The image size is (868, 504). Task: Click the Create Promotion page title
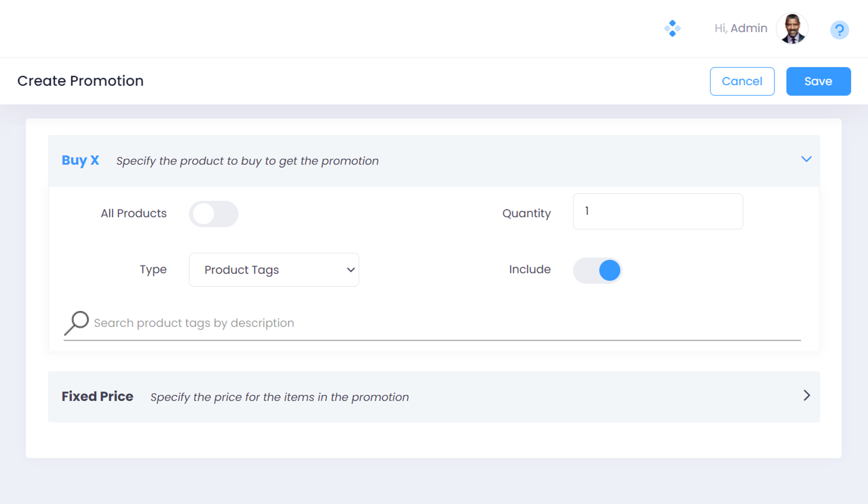tap(80, 81)
